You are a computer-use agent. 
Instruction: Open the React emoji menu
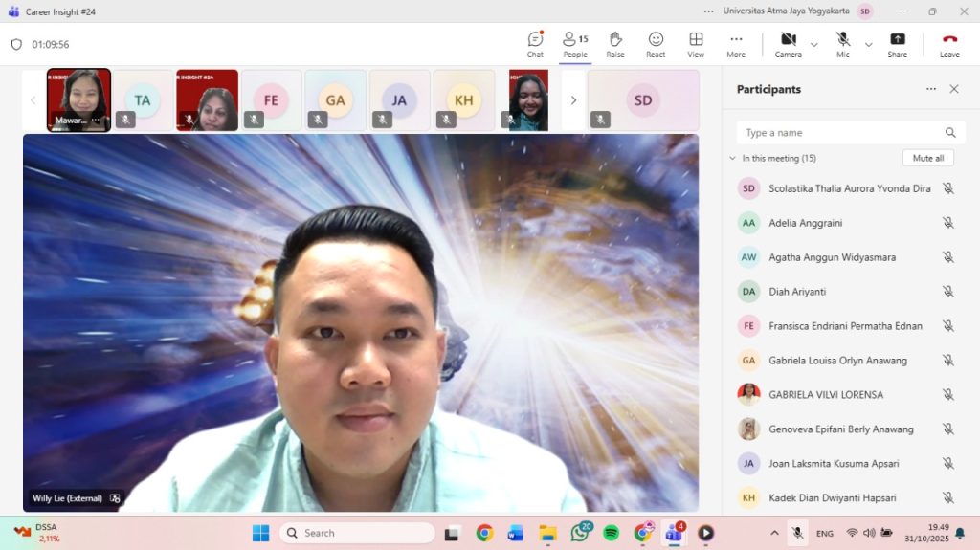[656, 44]
